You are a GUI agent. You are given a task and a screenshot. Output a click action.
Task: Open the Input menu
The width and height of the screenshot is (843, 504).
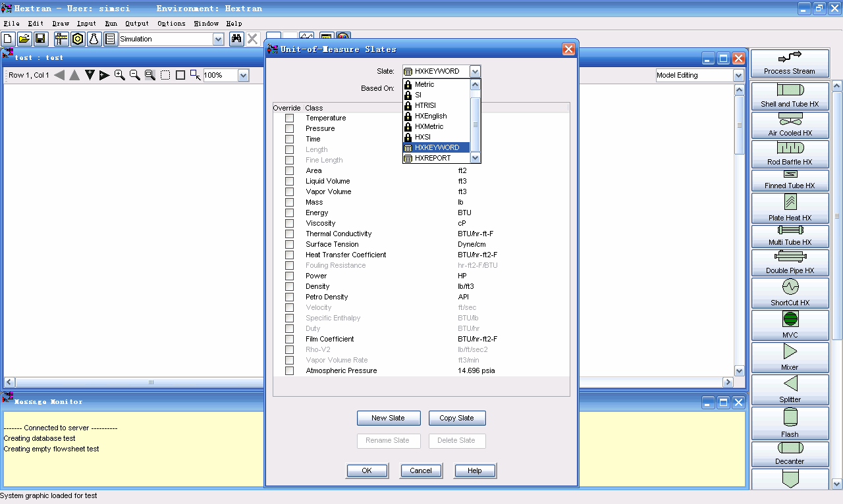(x=86, y=23)
